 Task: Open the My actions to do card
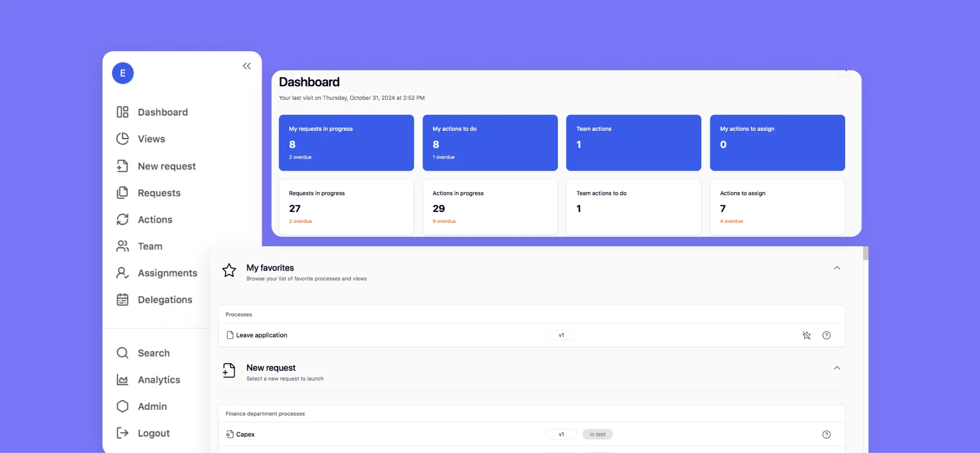(x=490, y=142)
